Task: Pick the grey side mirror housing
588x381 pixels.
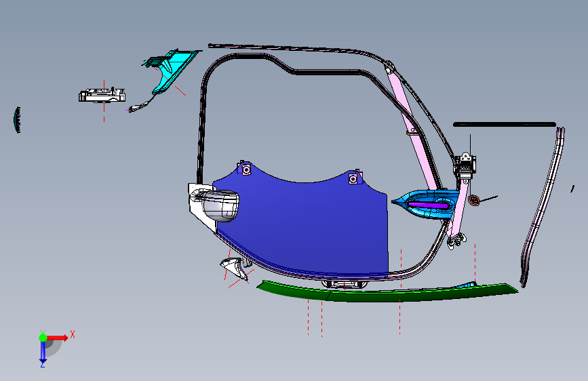Action: click(x=220, y=205)
